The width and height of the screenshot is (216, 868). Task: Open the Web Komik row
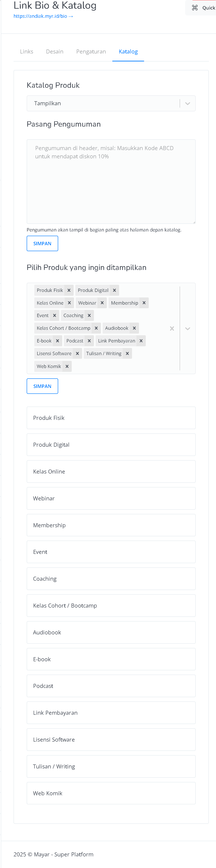(x=111, y=793)
